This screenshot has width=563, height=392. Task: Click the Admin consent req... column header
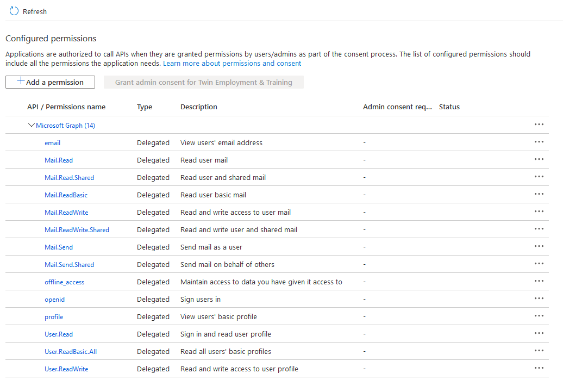click(397, 107)
